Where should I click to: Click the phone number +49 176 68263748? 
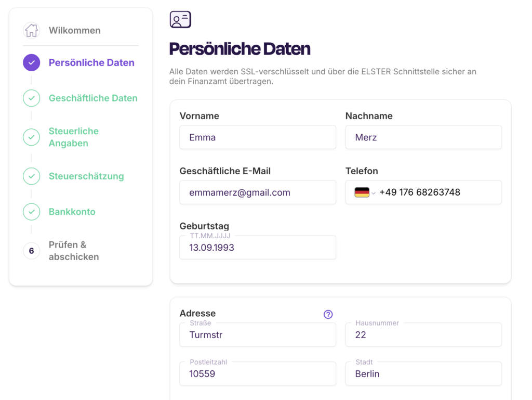(x=420, y=192)
